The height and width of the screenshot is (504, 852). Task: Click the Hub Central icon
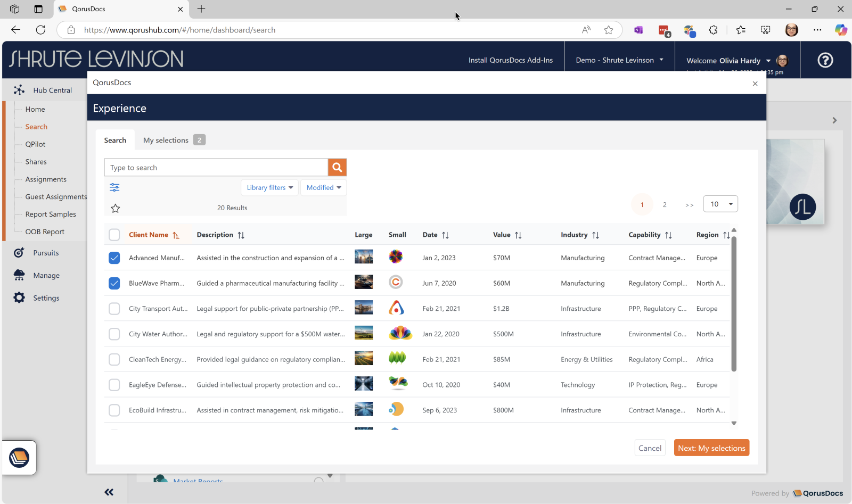pyautogui.click(x=19, y=90)
